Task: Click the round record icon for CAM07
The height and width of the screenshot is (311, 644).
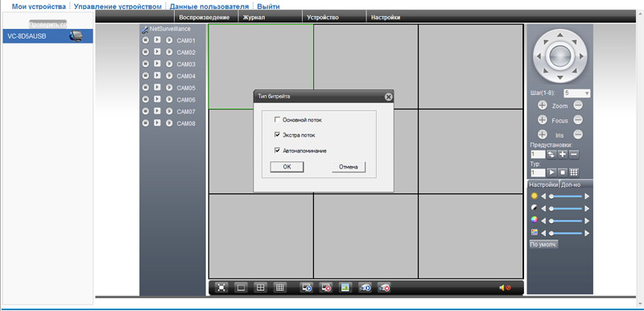Action: point(145,111)
